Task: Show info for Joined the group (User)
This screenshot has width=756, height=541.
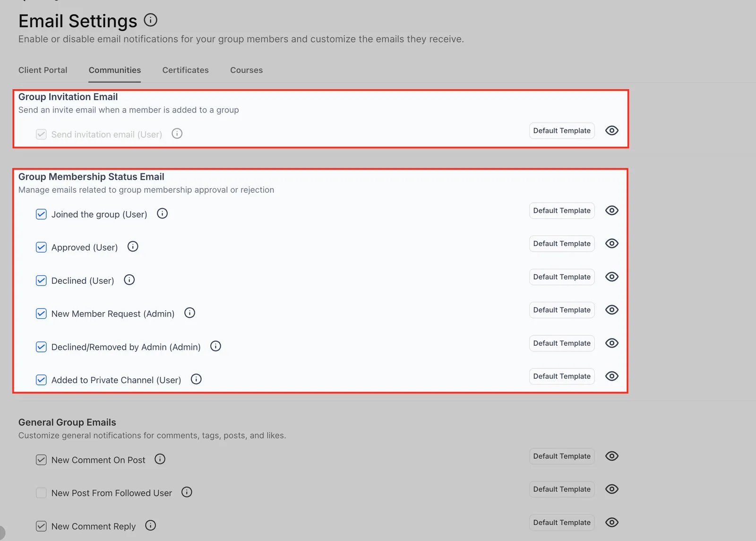Action: click(x=162, y=214)
